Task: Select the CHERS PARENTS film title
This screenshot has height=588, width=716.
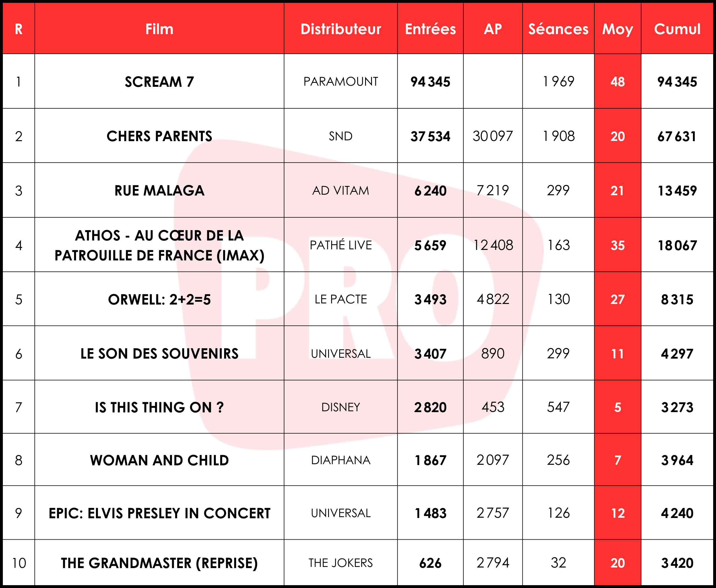Action: click(x=159, y=136)
